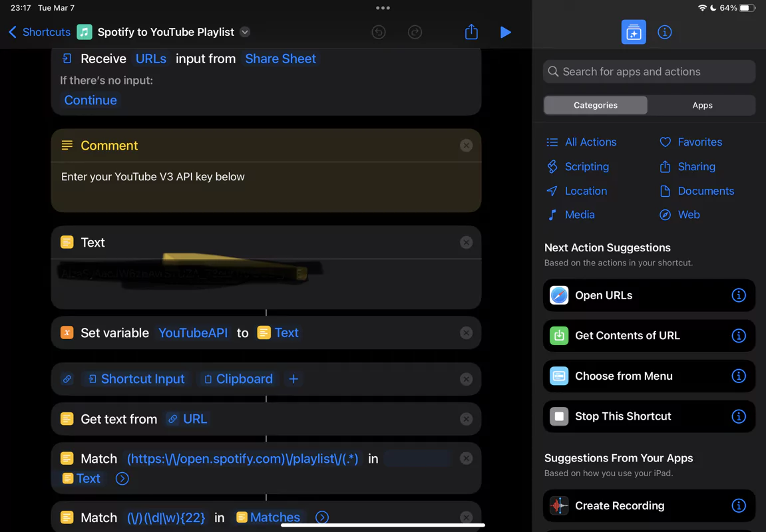Screen dimensions: 766x532
Task: Switch to the Apps tab
Action: [702, 106]
